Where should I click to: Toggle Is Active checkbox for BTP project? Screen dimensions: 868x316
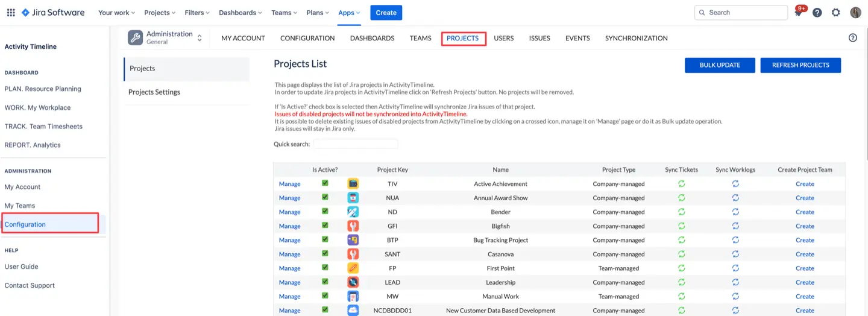[x=325, y=240]
